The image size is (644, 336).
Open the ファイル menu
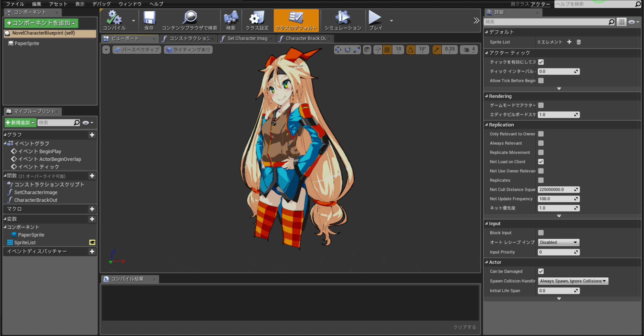tap(15, 4)
